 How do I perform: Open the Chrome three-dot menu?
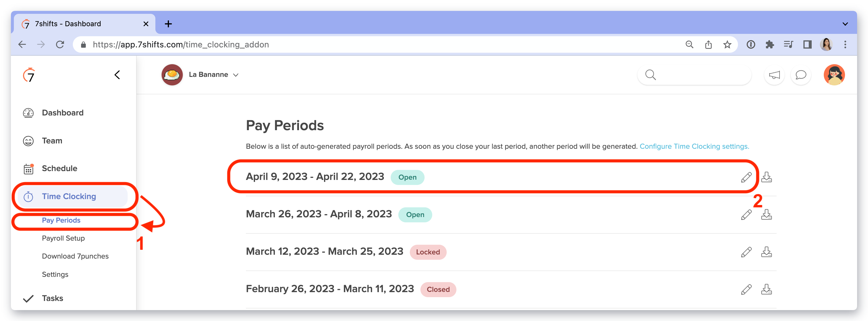coord(845,44)
